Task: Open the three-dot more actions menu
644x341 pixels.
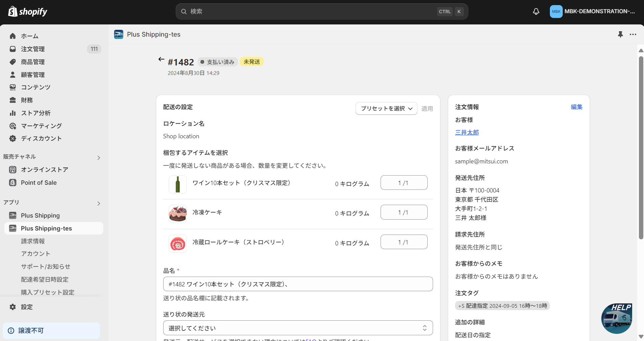Action: (x=633, y=34)
